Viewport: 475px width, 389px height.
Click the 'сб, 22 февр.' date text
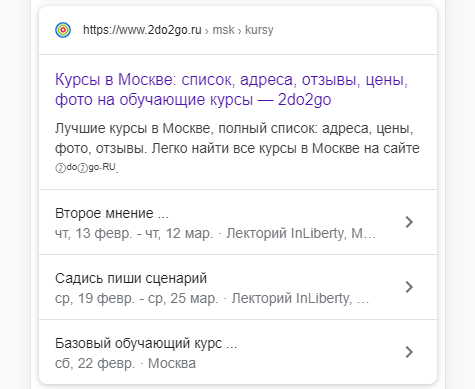(x=95, y=363)
